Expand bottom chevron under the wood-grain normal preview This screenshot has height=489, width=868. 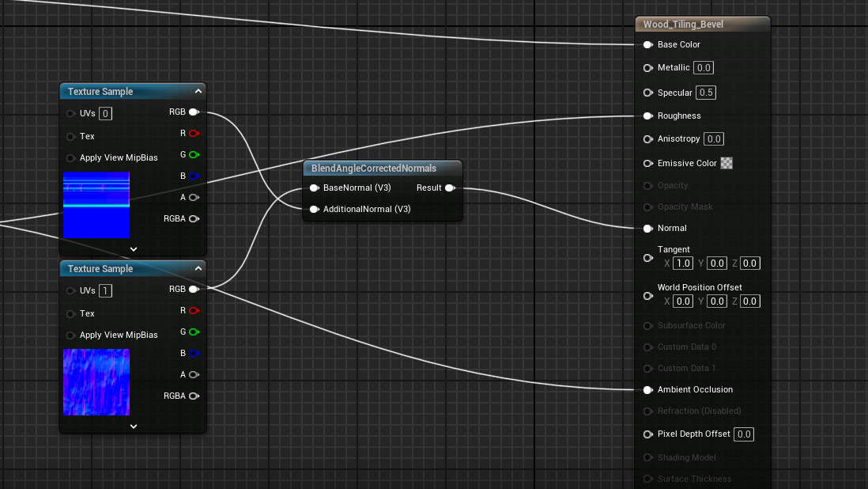134,426
